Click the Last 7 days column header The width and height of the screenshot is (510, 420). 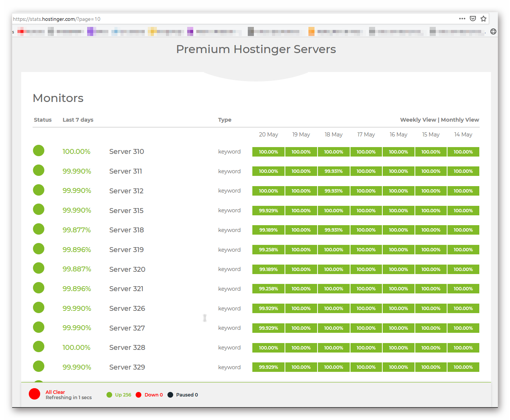(x=78, y=120)
